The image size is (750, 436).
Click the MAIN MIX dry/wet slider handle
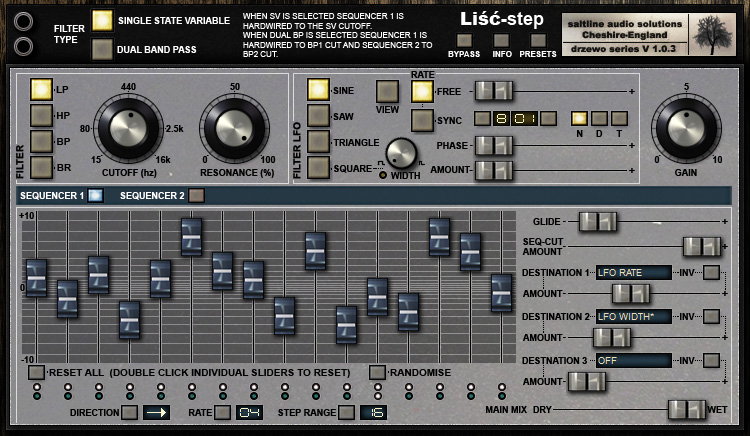tap(687, 410)
